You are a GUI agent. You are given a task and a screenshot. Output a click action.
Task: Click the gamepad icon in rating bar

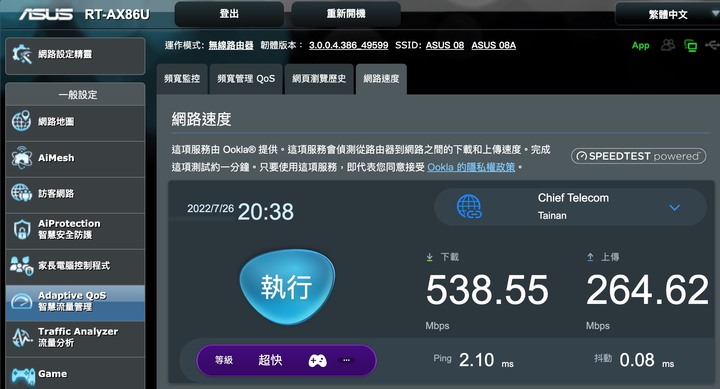pyautogui.click(x=317, y=361)
